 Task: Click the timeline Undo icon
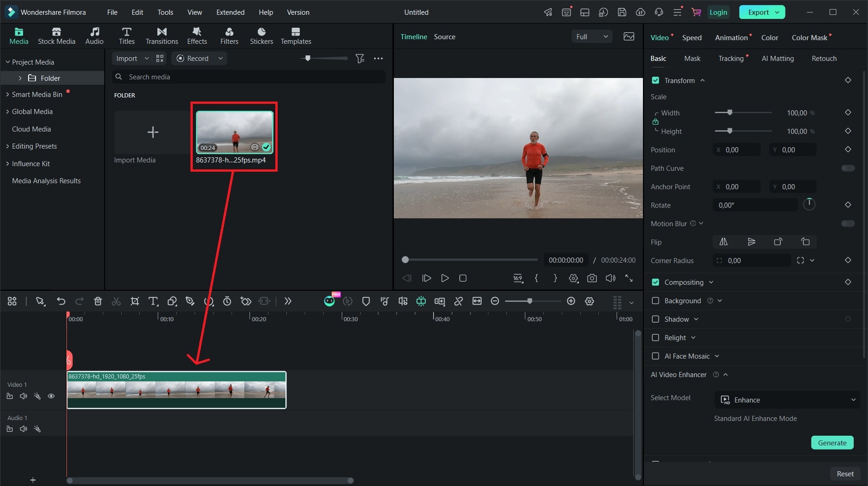pos(61,301)
